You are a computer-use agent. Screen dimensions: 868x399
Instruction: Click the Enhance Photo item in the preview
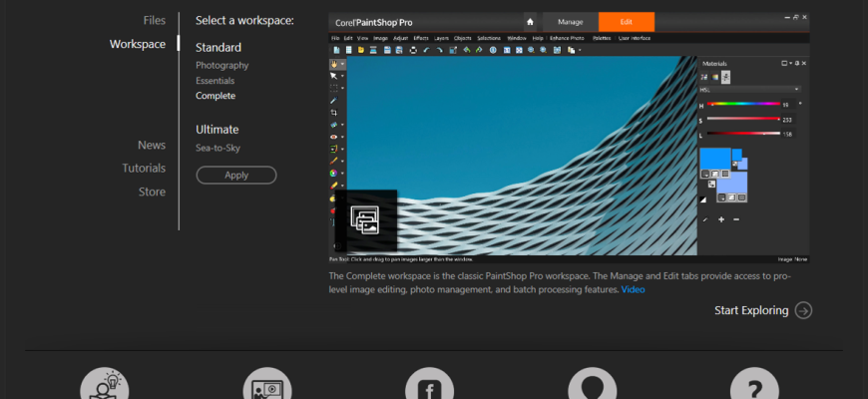click(567, 38)
